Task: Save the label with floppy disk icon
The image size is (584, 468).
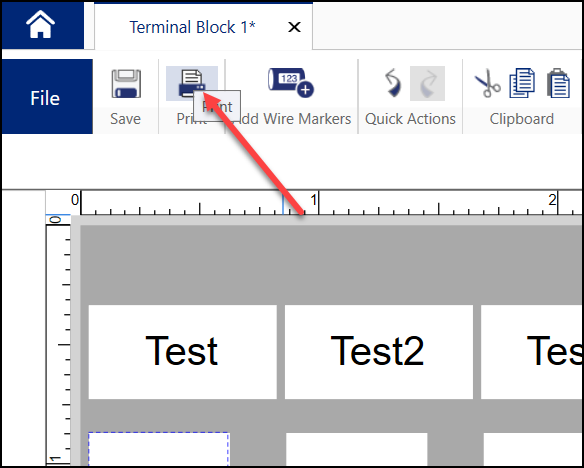Action: (126, 83)
